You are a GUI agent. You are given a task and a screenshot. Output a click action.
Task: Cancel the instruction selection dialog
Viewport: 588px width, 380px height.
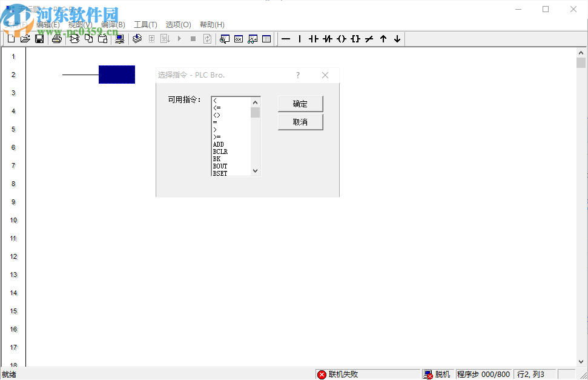(x=300, y=122)
